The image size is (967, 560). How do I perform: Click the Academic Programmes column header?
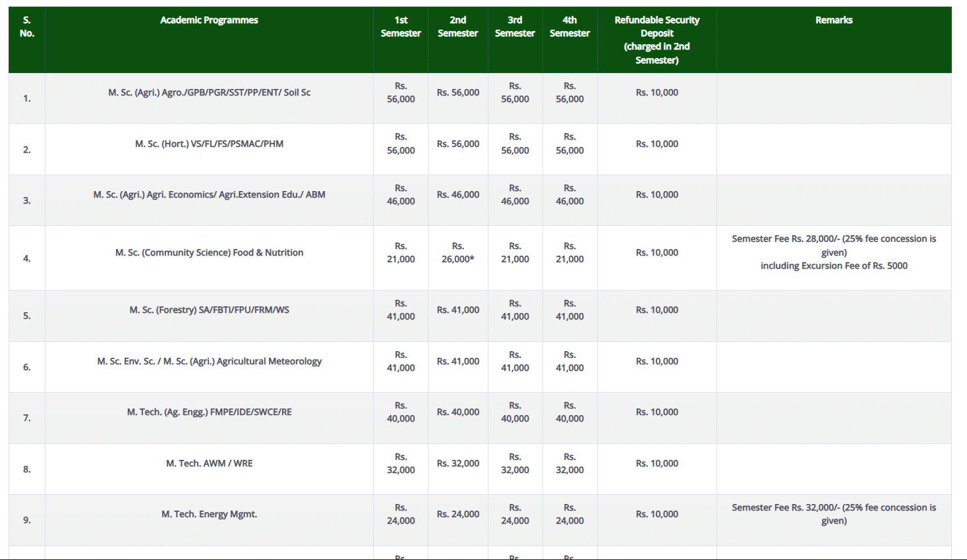click(209, 20)
